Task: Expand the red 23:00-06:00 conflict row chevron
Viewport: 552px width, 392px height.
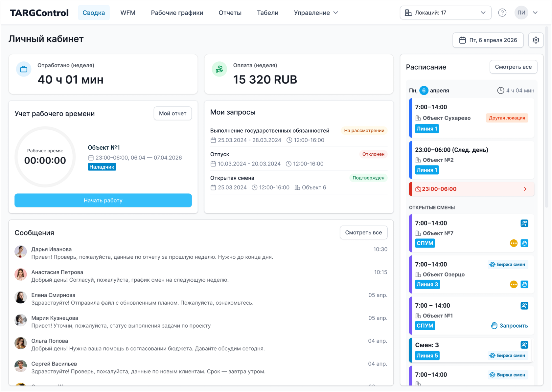Action: (525, 189)
